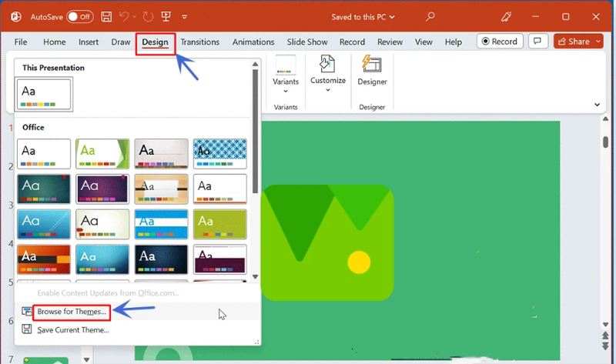616x364 pixels.
Task: Select the dark purple theme thumbnail
Action: point(102,189)
